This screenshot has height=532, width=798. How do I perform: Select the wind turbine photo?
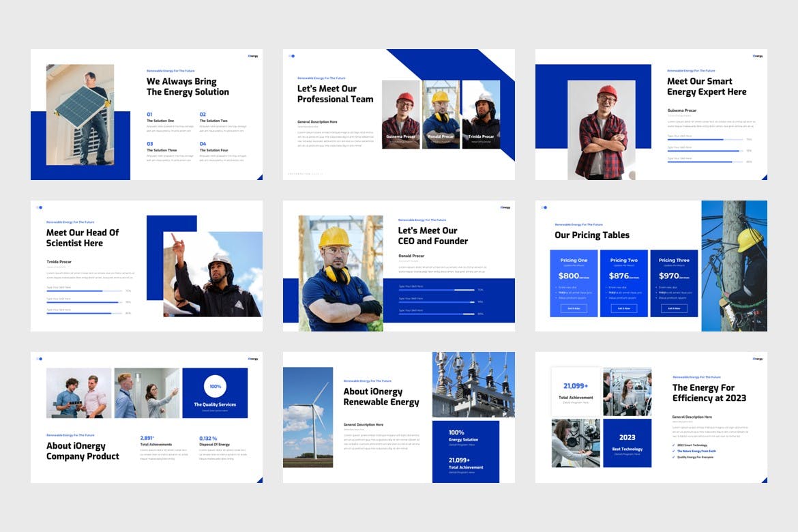click(x=308, y=417)
